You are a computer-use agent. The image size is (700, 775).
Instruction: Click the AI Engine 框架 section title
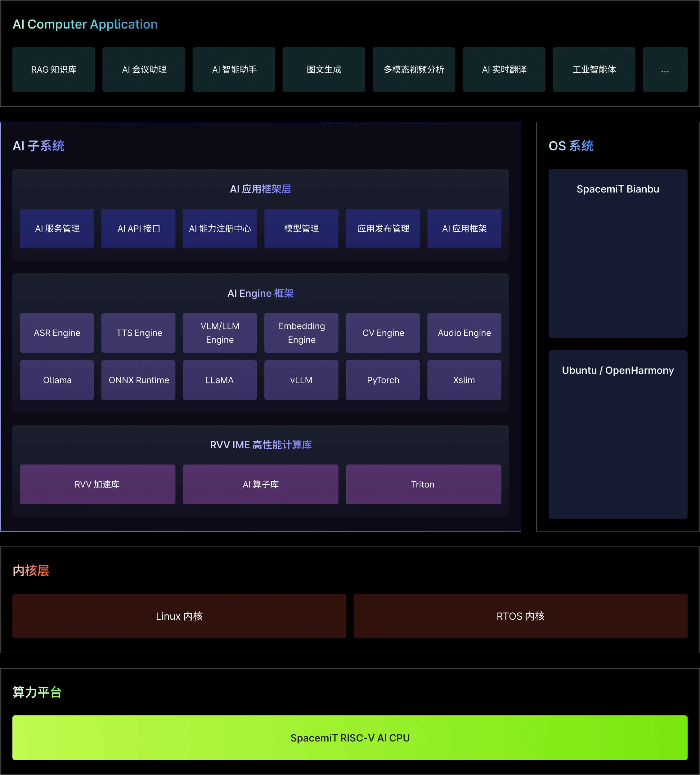(260, 293)
